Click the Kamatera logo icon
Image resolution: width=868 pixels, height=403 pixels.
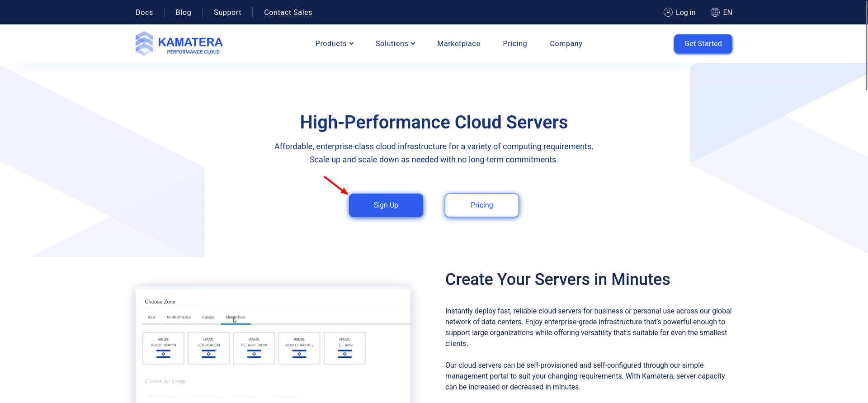pyautogui.click(x=144, y=43)
